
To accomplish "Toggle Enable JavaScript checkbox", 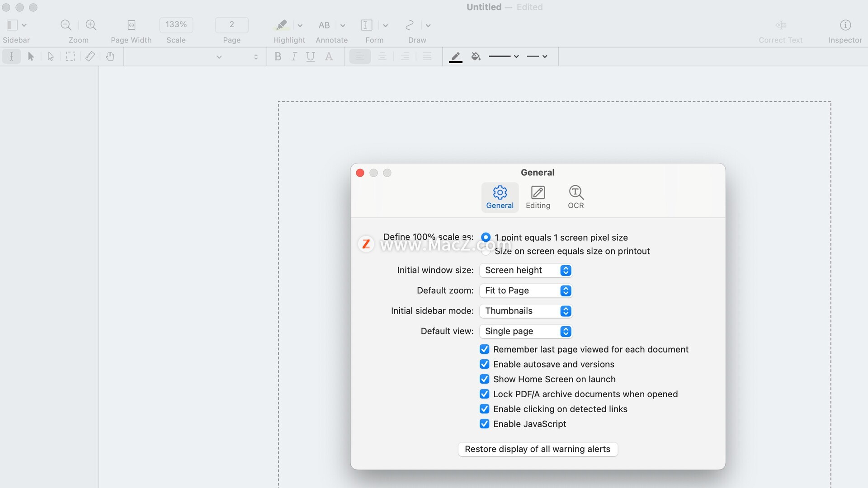I will click(x=485, y=424).
